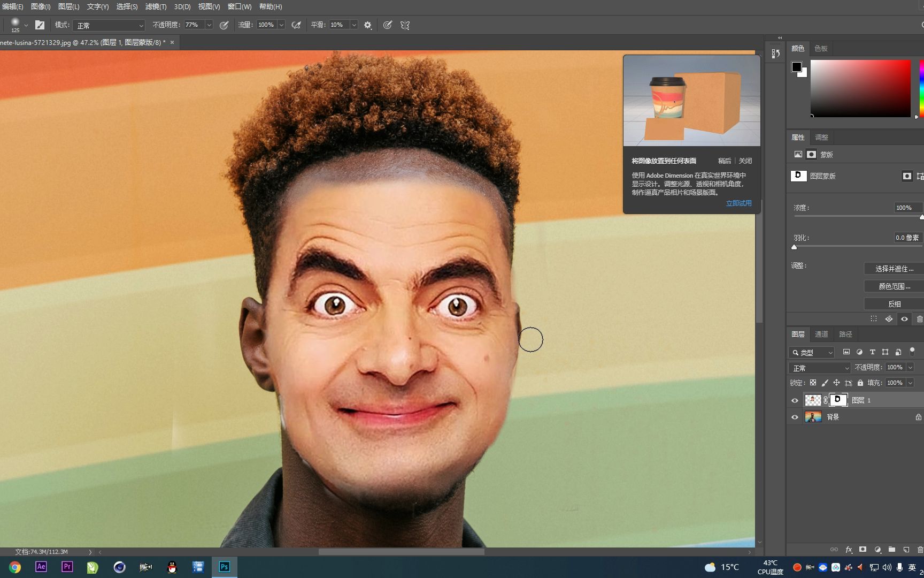Toggle pressure for brush size icon
The height and width of the screenshot is (578, 924).
[x=388, y=25]
